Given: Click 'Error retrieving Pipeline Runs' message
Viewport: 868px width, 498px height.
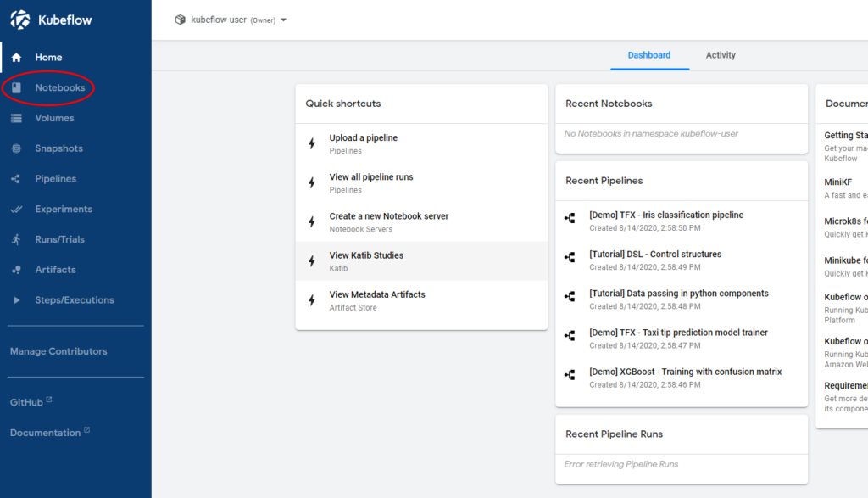Looking at the screenshot, I should coord(621,464).
